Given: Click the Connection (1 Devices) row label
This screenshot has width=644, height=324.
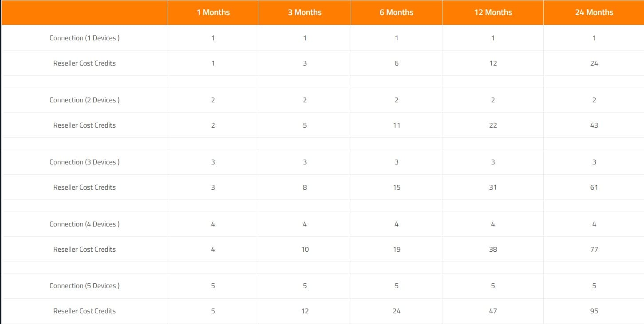Looking at the screenshot, I should (x=84, y=38).
